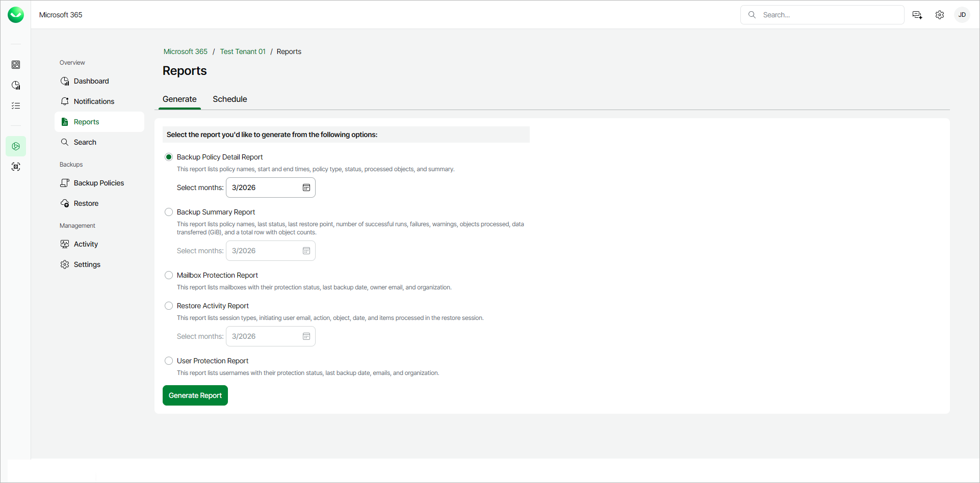Click the task list icon in left rail

(x=16, y=105)
